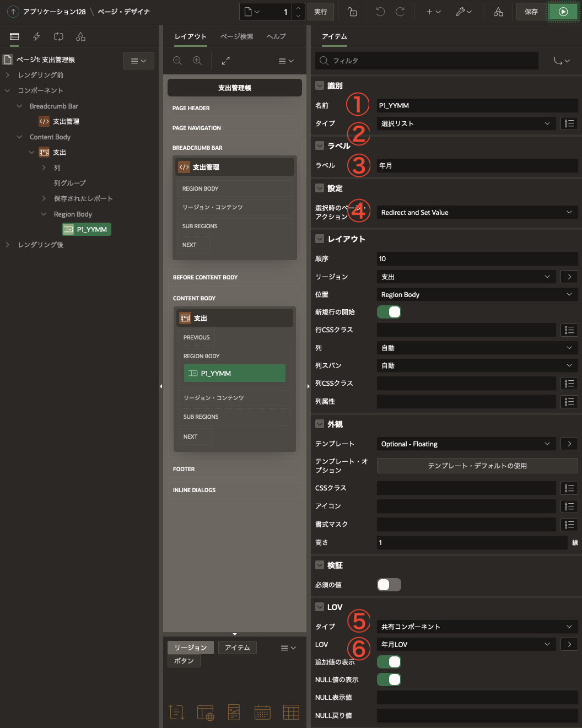Select the アイテム property tab
Screen dimensions: 582x728
click(335, 36)
